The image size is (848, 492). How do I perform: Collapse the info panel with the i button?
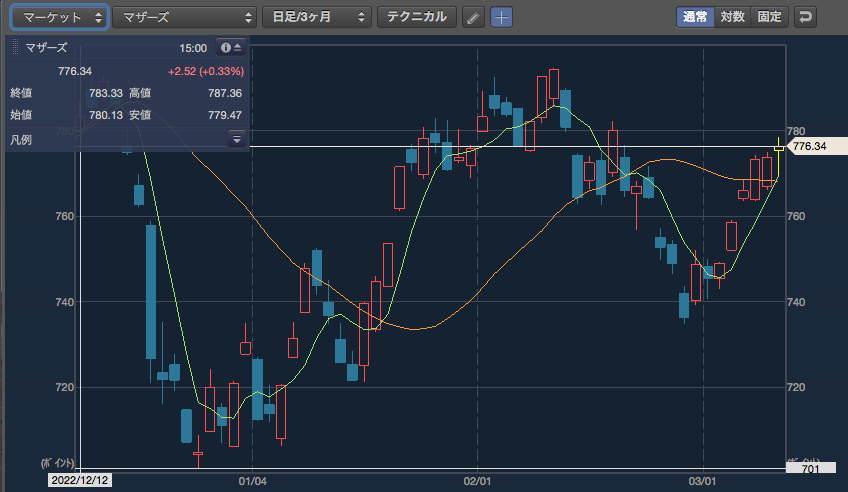[231, 48]
